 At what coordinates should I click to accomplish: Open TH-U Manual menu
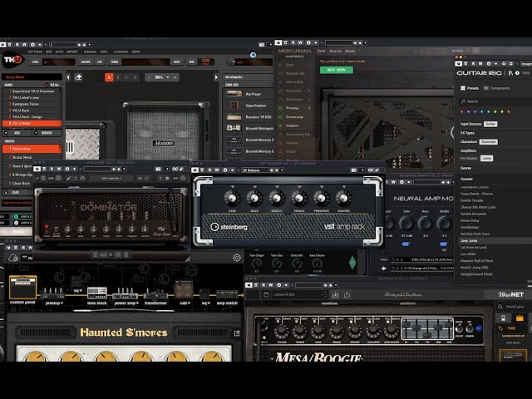[x=91, y=52]
